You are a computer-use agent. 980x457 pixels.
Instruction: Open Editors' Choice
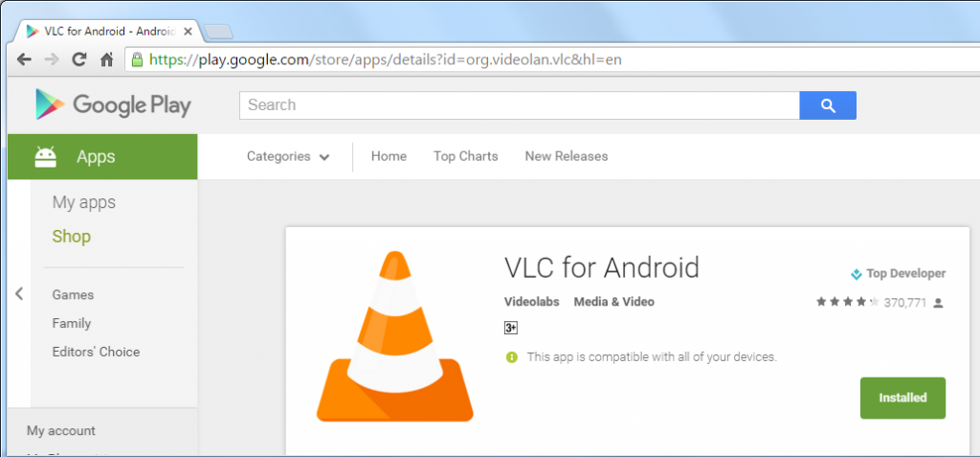tap(97, 352)
